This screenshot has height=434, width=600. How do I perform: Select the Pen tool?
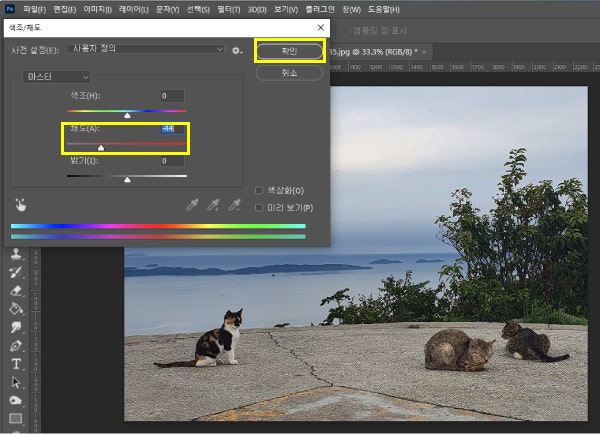pyautogui.click(x=16, y=346)
